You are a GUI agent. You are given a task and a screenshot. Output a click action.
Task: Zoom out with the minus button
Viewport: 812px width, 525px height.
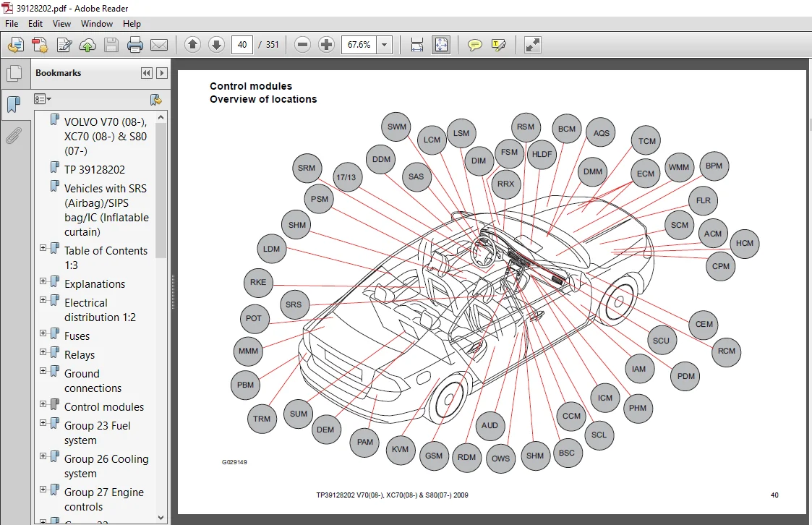click(x=302, y=45)
